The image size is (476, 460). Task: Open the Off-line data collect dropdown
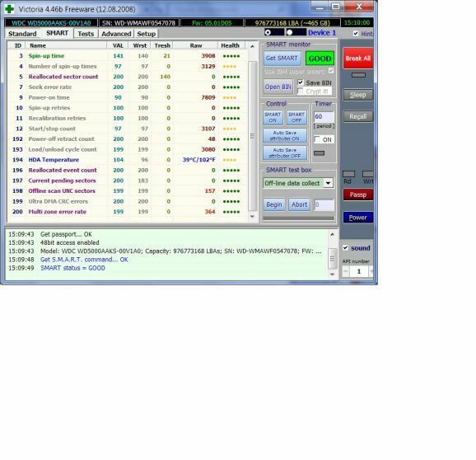(328, 183)
